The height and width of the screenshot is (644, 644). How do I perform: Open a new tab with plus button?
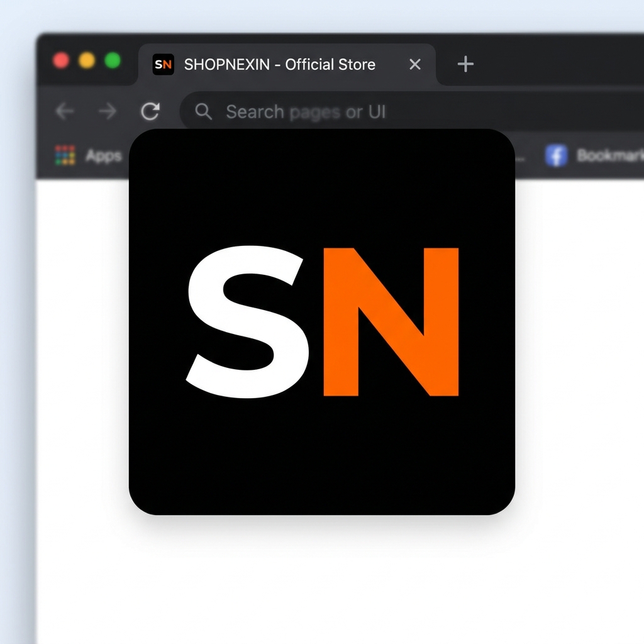click(x=465, y=64)
